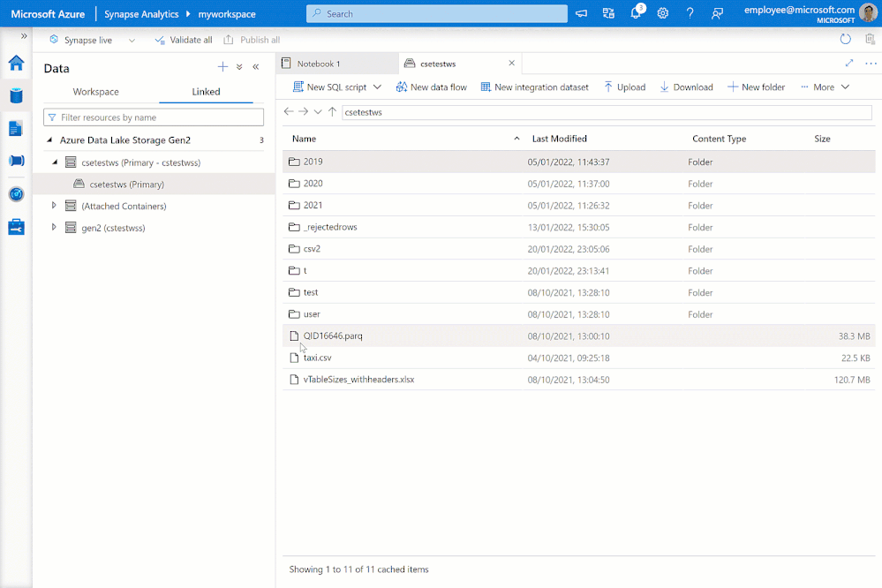Expand (Attached Containers) node

point(54,206)
